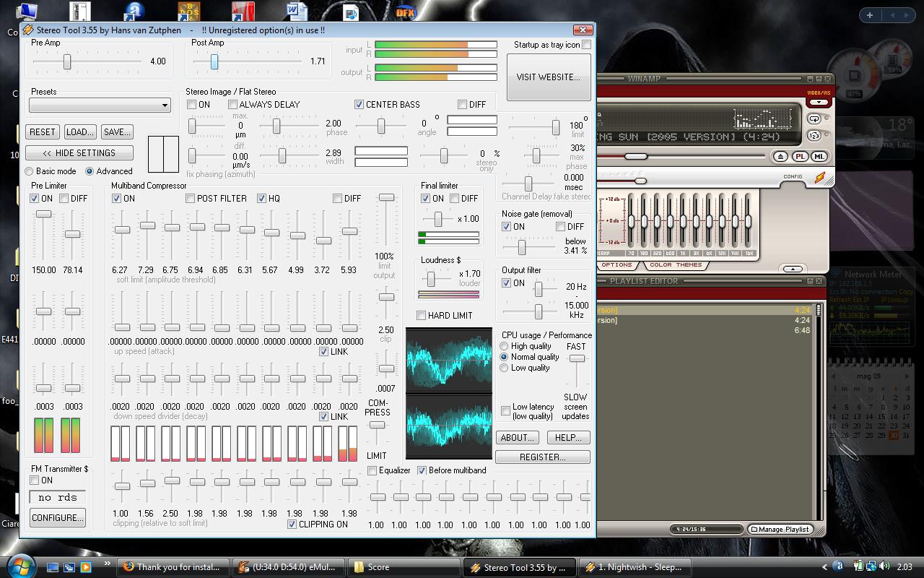Image resolution: width=924 pixels, height=578 pixels.
Task: Uncheck CENTER BASS checkbox
Action: coord(359,105)
